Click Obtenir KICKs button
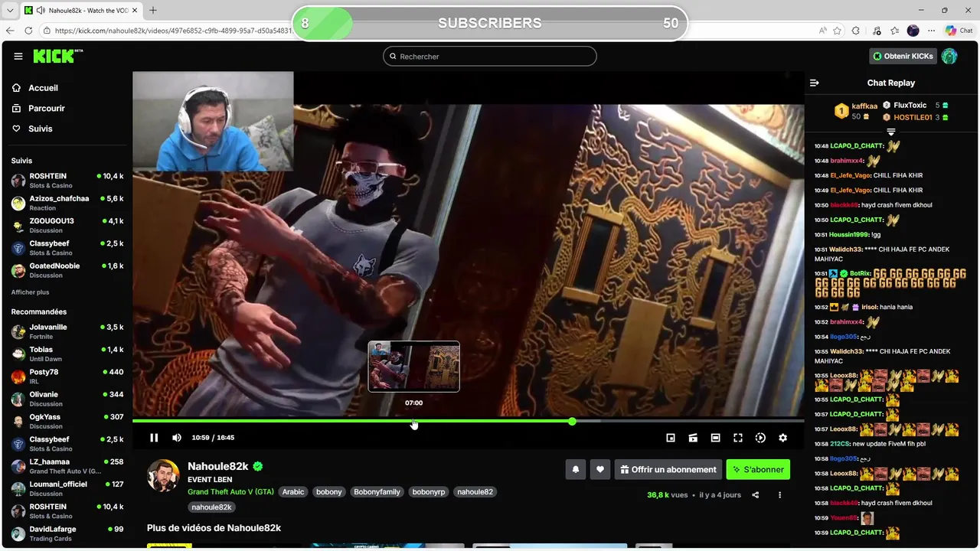980x551 pixels. [x=903, y=56]
